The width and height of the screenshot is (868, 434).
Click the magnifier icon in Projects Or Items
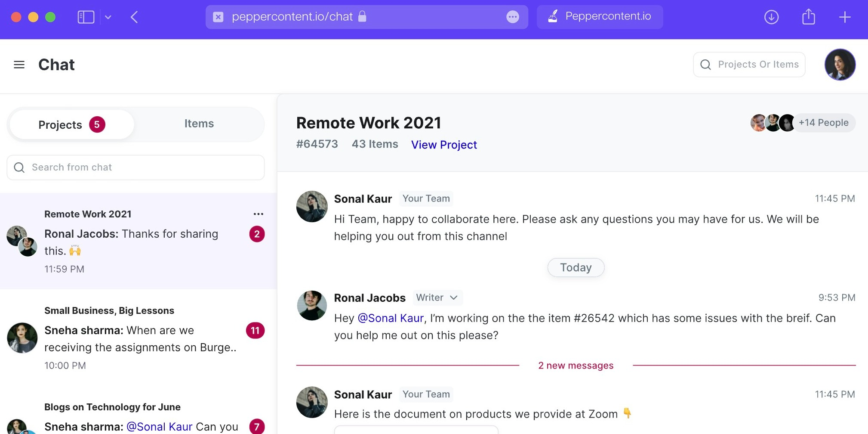pos(705,65)
